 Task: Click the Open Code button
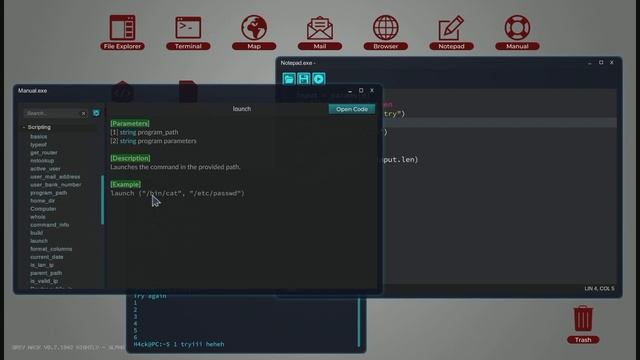coord(352,109)
